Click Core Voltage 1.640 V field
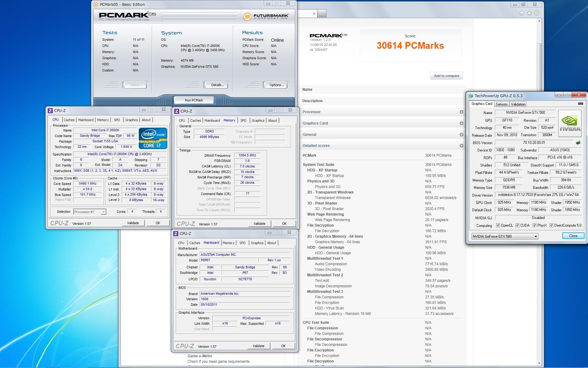Screen dimensions: 588x368 [126, 147]
